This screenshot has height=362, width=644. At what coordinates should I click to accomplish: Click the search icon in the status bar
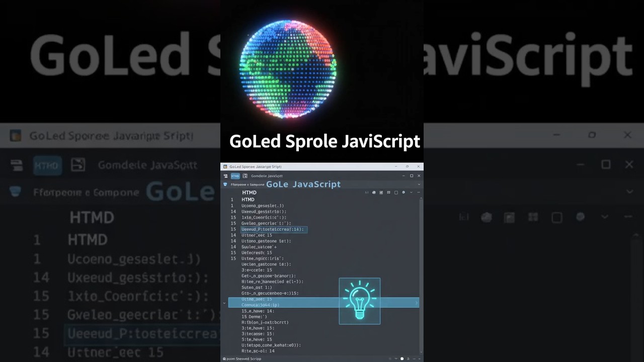pos(224,359)
